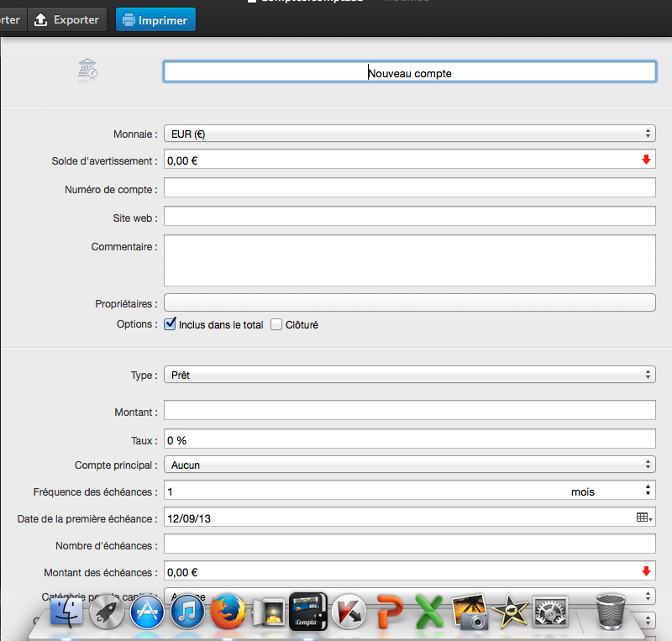This screenshot has width=672, height=641.
Task: Focus the Commentaire text area
Action: pyautogui.click(x=409, y=260)
